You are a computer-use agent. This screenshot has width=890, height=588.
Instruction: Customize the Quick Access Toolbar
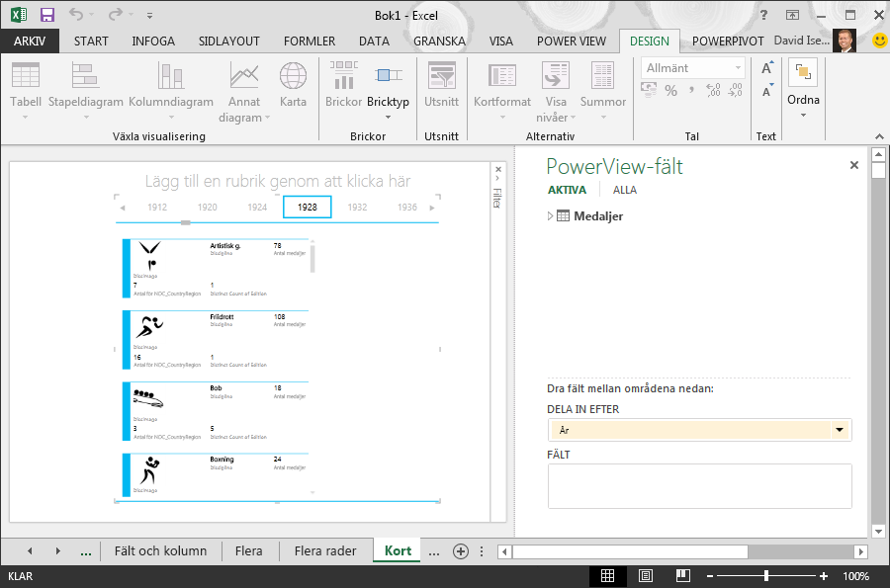tap(150, 15)
